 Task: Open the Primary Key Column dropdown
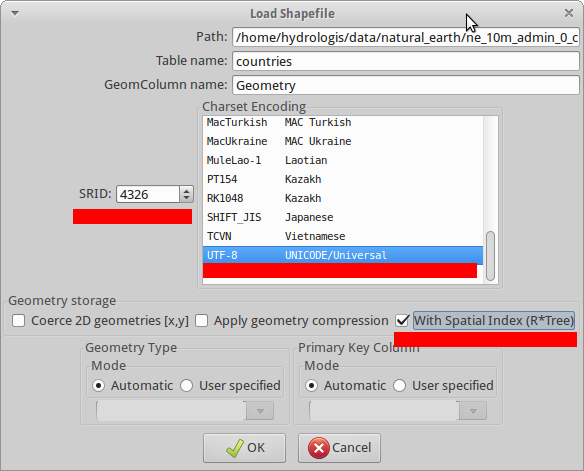pos(398,411)
